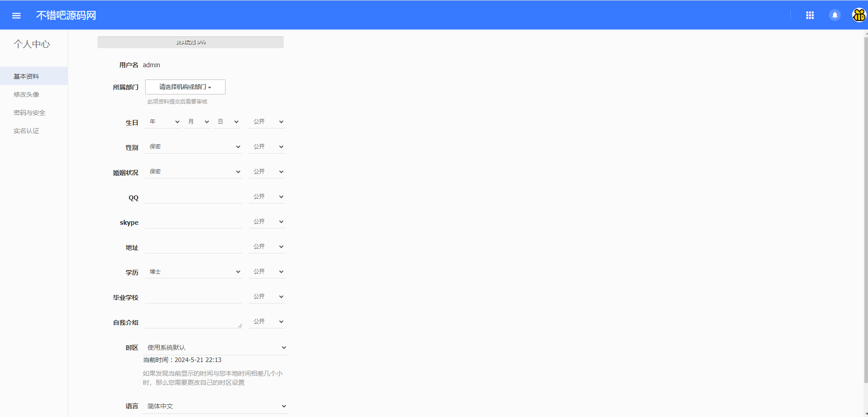Open the apps grid icon
This screenshot has width=868, height=417.
(x=809, y=15)
